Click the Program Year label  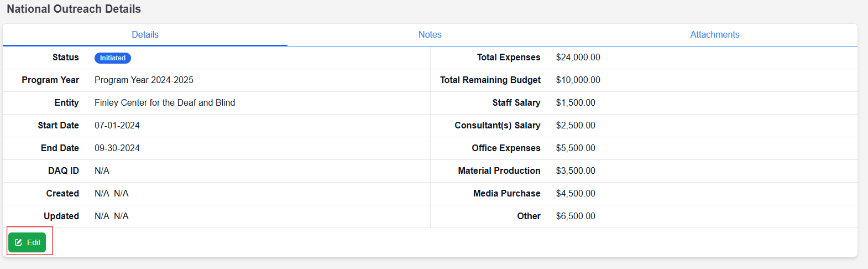pos(50,80)
